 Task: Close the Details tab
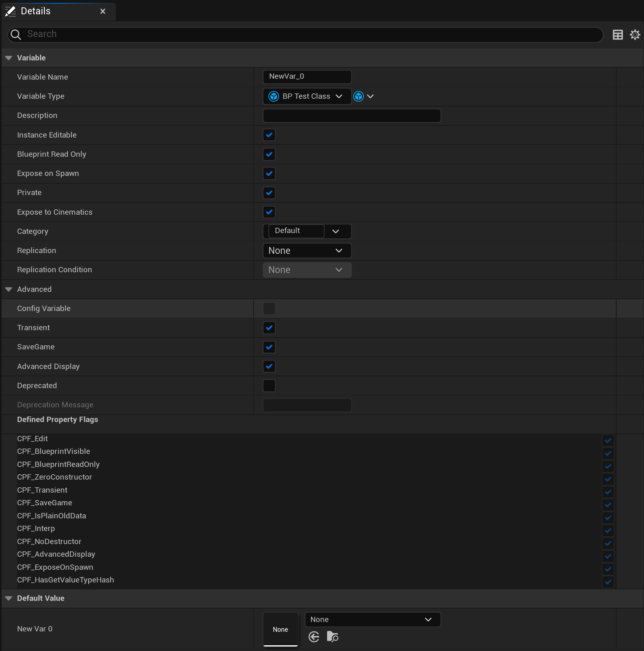click(x=103, y=11)
